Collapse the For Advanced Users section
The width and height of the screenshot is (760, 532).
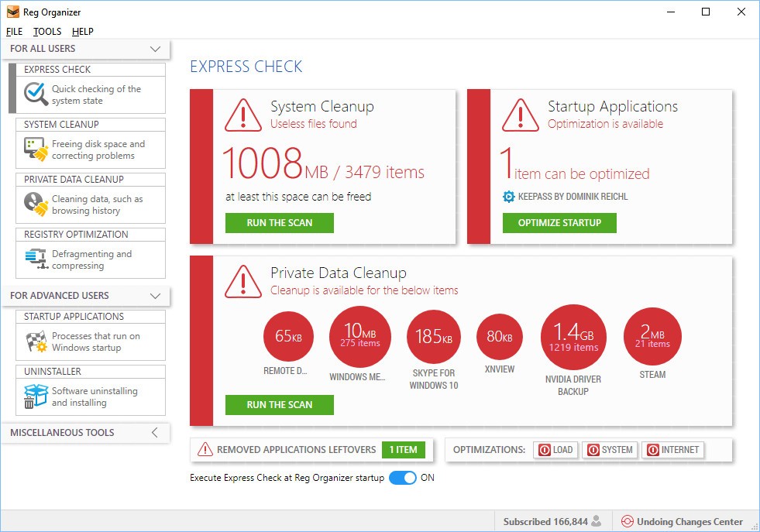(x=154, y=296)
